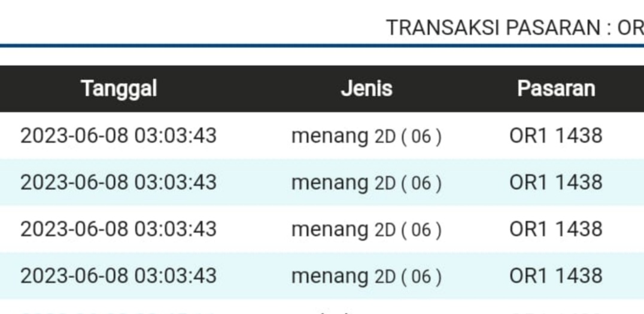Click 2D ( 06 ) in the first row
The width and height of the screenshot is (644, 314).
point(408,137)
